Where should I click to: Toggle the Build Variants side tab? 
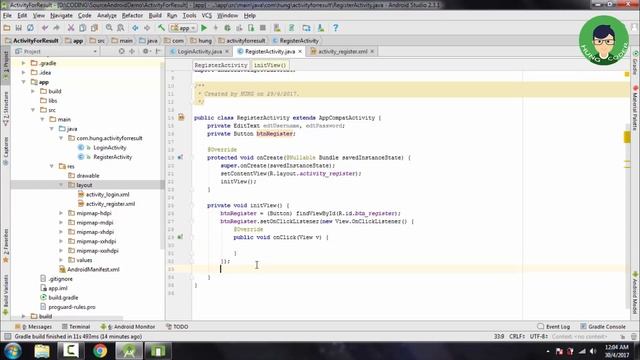click(6, 296)
